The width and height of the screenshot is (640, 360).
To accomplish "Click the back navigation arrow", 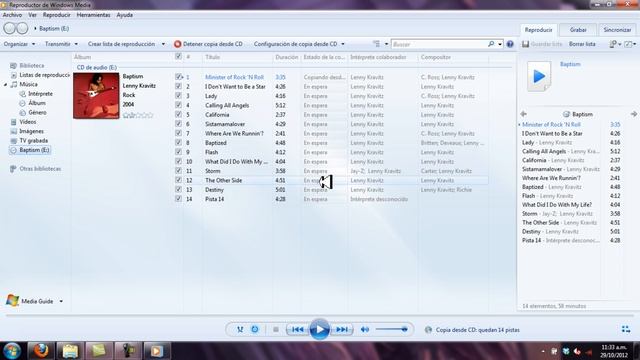I will [9, 28].
